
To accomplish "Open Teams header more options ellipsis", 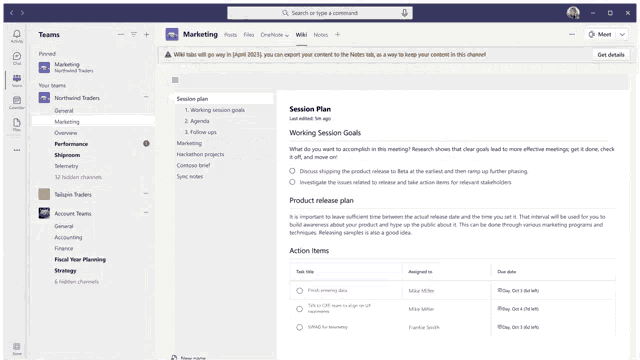I will pyautogui.click(x=121, y=35).
